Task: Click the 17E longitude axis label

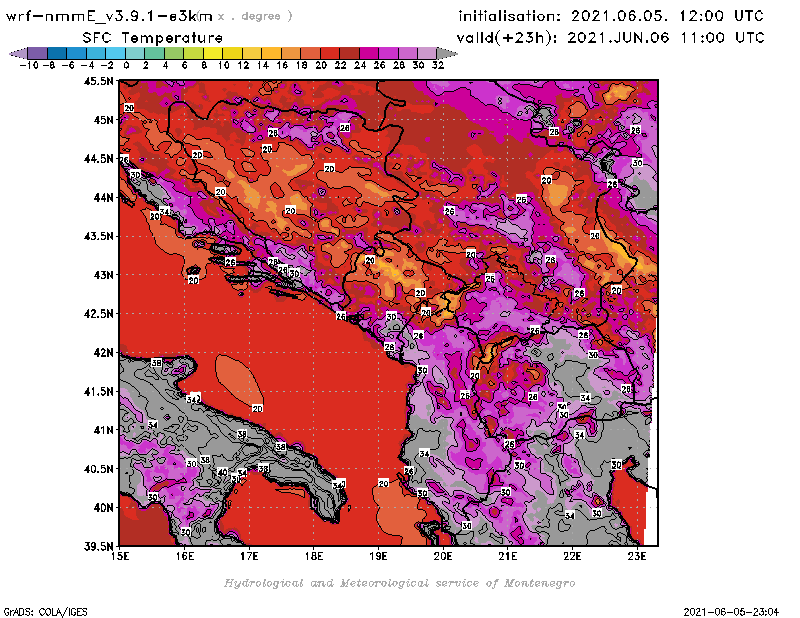Action: coord(249,556)
